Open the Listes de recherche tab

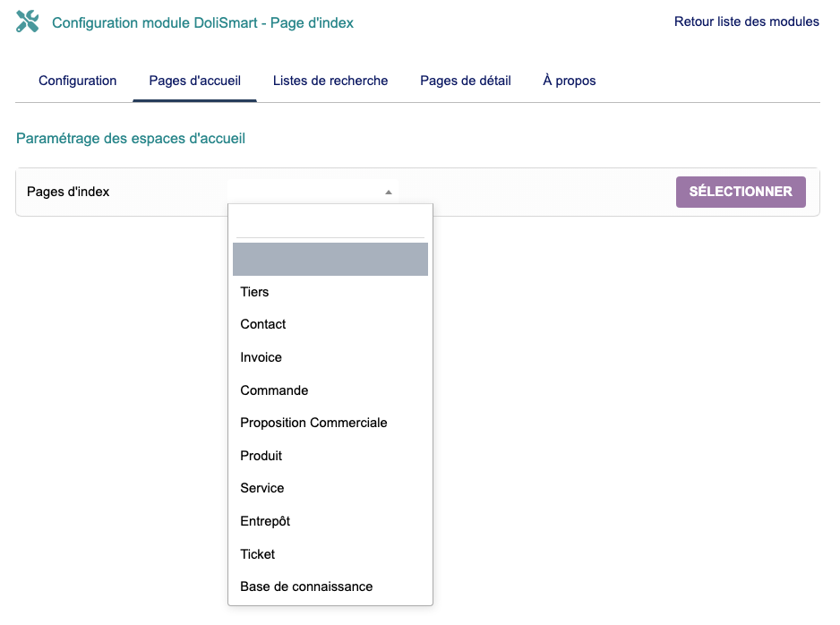point(330,81)
